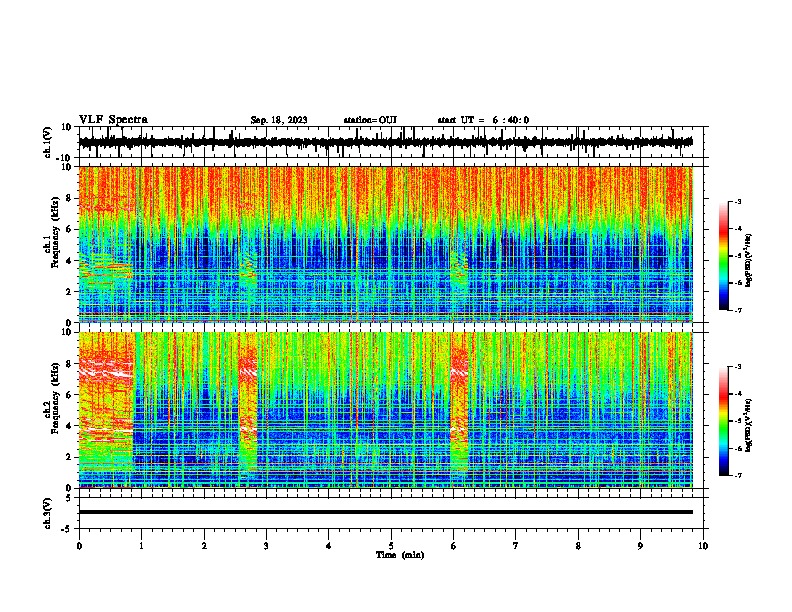Click the ch.3 flat black voltage trace

385,512
